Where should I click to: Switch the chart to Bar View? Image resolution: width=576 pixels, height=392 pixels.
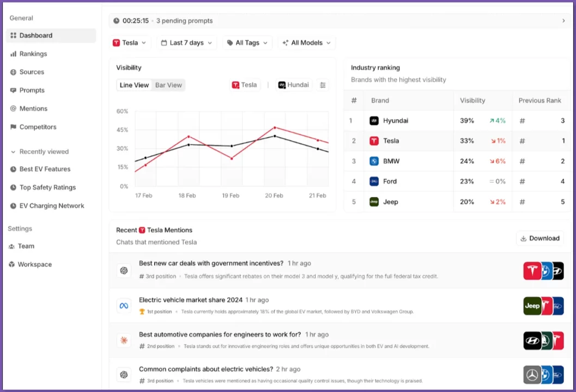click(168, 85)
